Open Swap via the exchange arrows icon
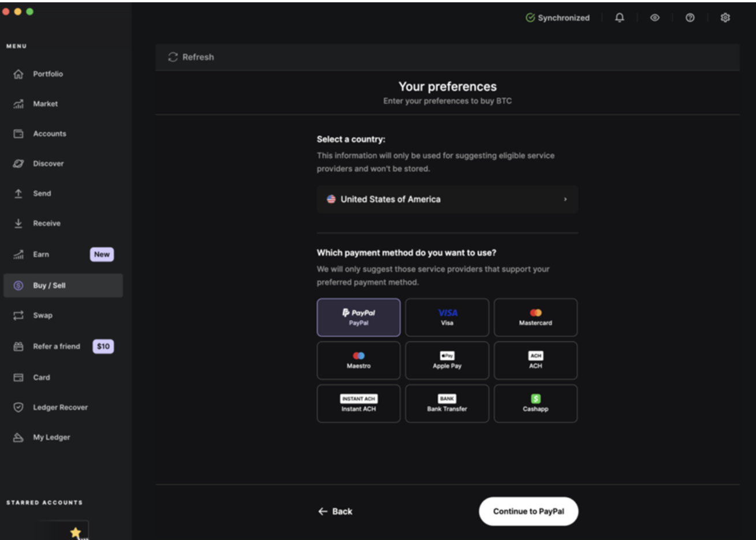 [18, 315]
